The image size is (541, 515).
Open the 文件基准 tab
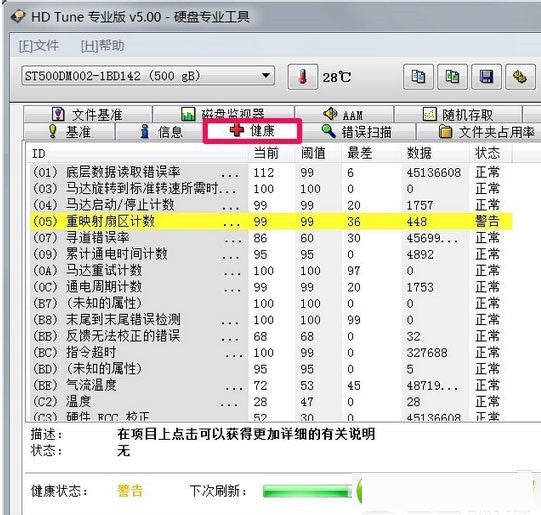click(88, 114)
